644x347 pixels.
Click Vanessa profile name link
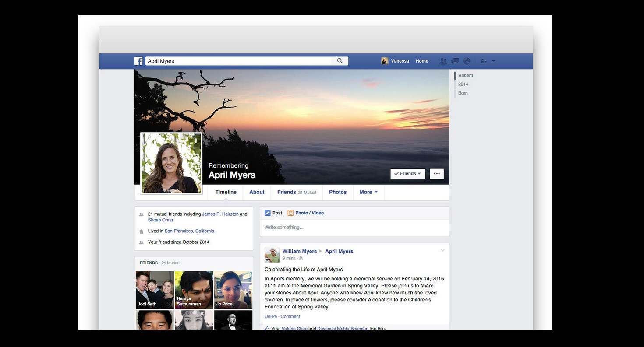pyautogui.click(x=400, y=61)
